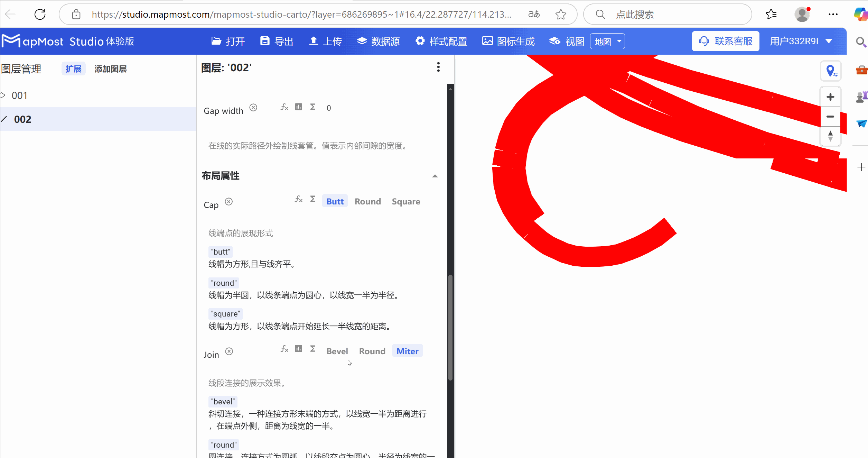Collapse the 布局属性 section
The image size is (868, 458).
[435, 176]
